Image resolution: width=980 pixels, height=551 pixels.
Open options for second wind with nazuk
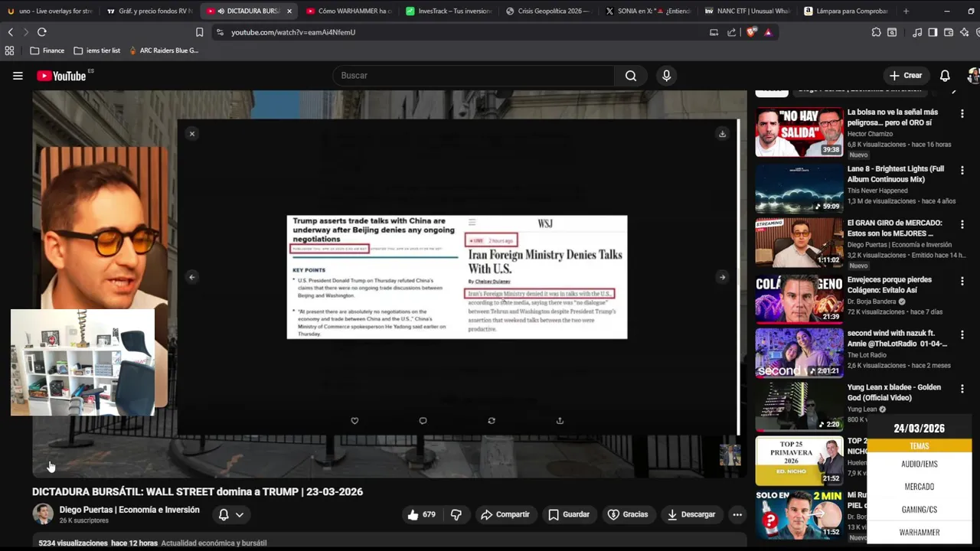tap(962, 335)
